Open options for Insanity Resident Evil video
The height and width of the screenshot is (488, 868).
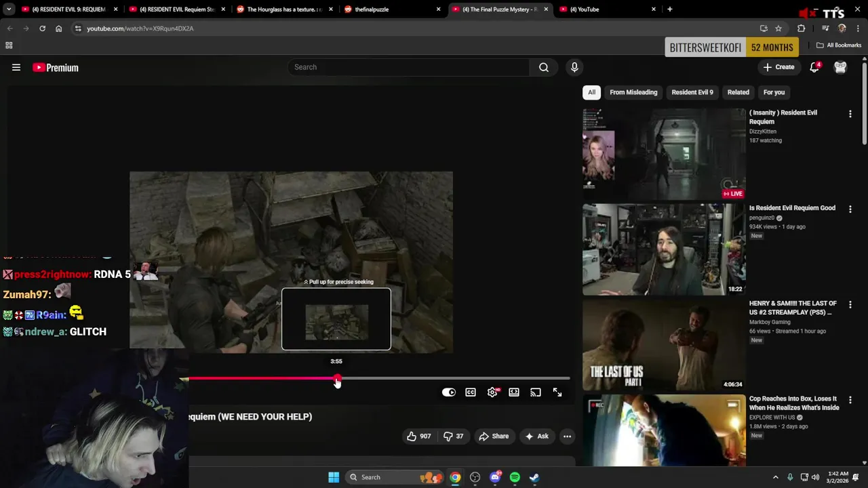pos(850,114)
